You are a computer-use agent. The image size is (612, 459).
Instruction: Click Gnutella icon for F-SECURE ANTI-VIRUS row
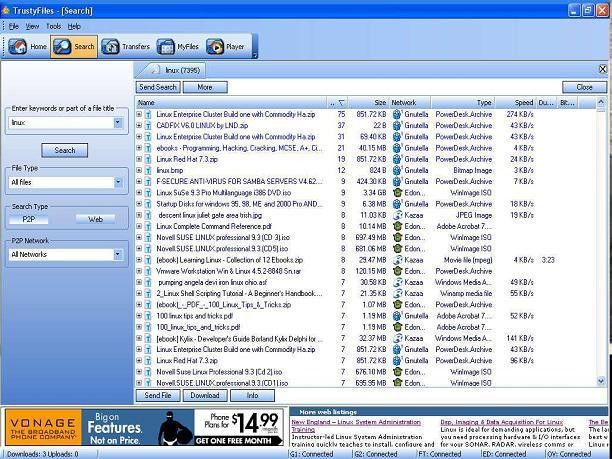coord(397,181)
